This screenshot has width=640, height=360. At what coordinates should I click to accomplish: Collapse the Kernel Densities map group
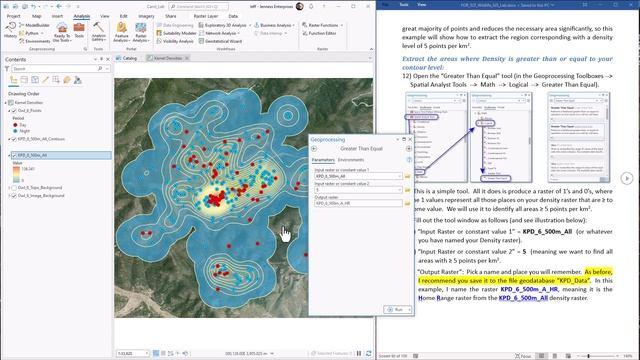(6, 103)
